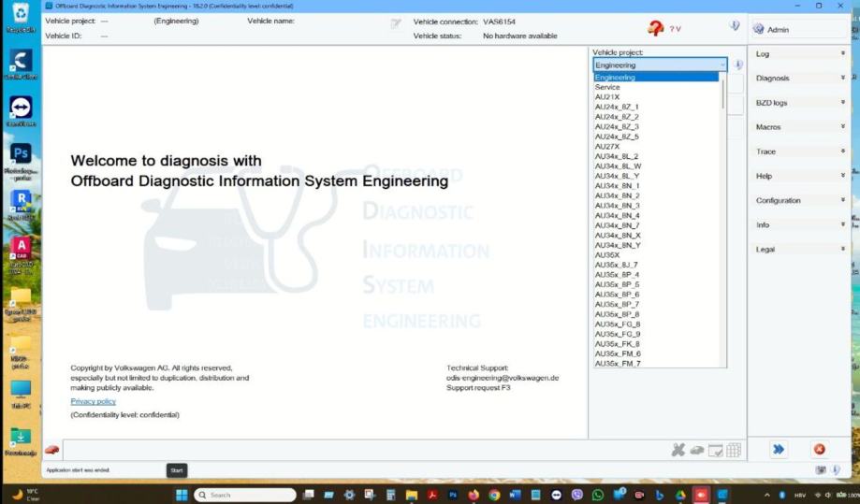This screenshot has height=504, width=860.
Task: Select AU35x_FM_6 list entry
Action: tap(656, 353)
